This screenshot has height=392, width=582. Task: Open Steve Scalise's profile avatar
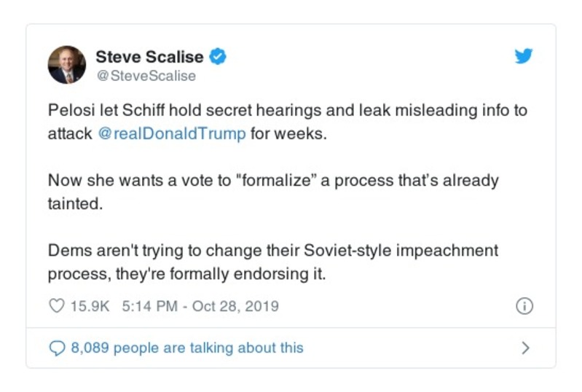click(x=67, y=65)
